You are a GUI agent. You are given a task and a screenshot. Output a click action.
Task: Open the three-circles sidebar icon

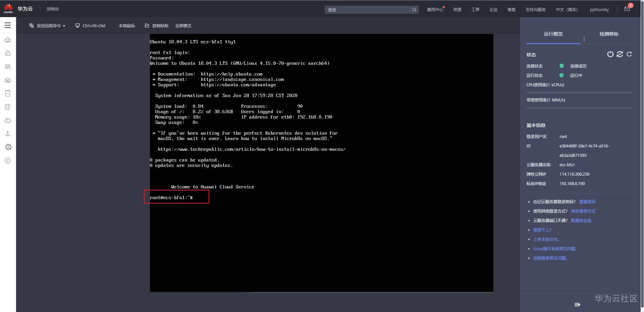point(8,53)
